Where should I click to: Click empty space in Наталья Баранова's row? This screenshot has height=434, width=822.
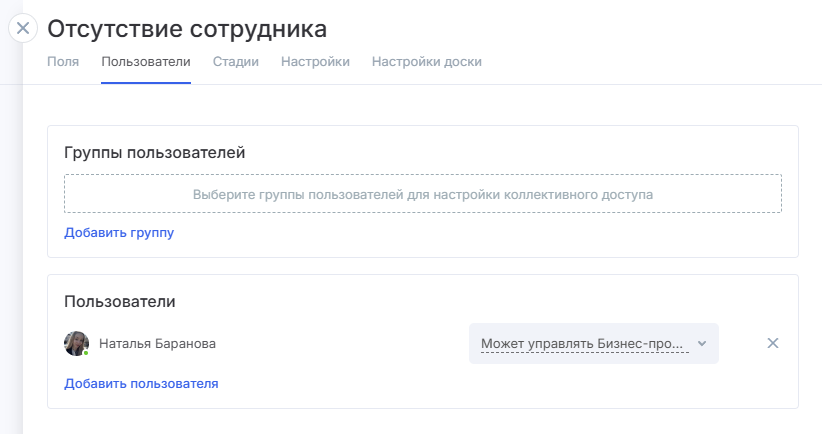[340, 343]
